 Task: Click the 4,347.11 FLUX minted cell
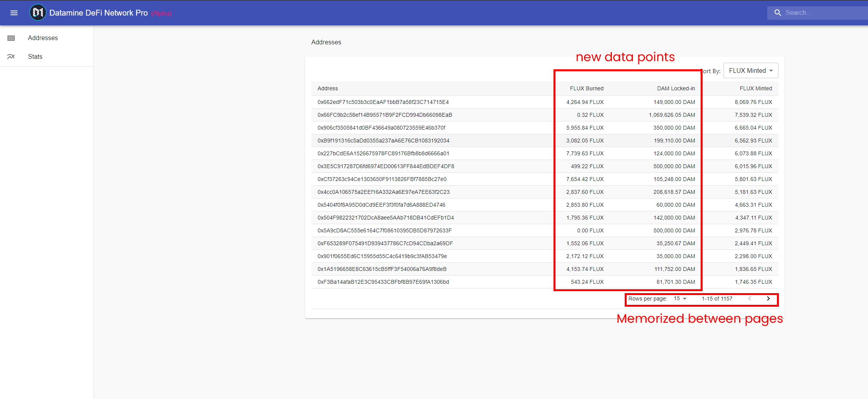(x=754, y=218)
